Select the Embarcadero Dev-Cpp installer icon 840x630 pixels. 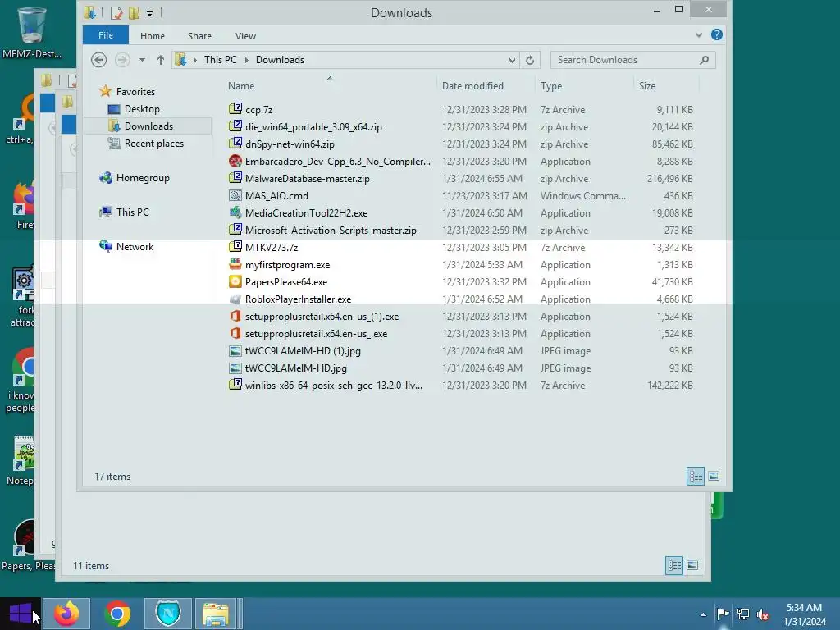coord(235,161)
